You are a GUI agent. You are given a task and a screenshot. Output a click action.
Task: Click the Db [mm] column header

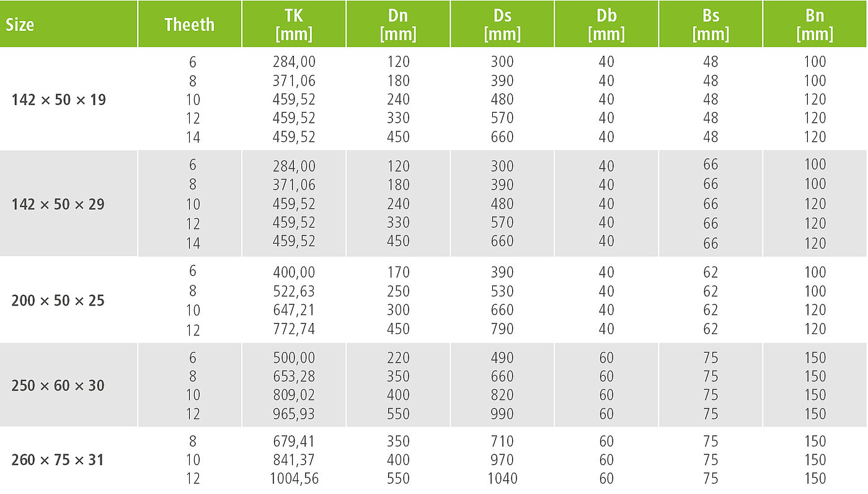tap(606, 25)
